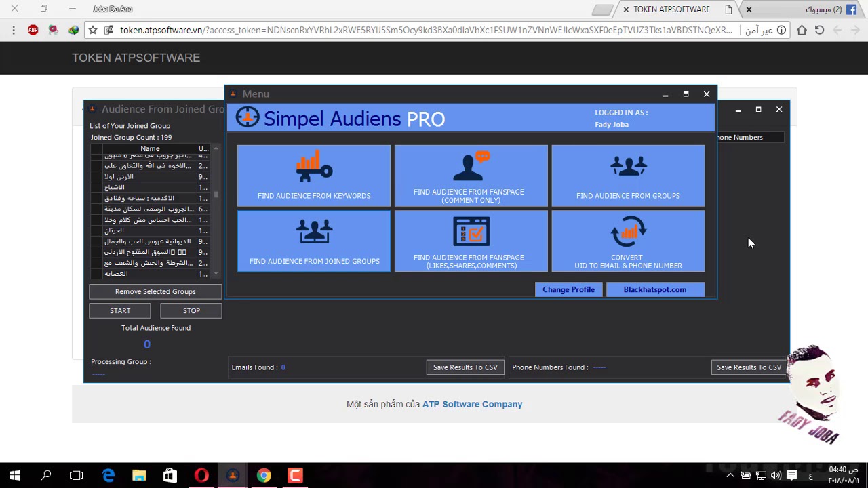Switch to Chrome in the taskbar
Image resolution: width=868 pixels, height=488 pixels.
click(264, 476)
